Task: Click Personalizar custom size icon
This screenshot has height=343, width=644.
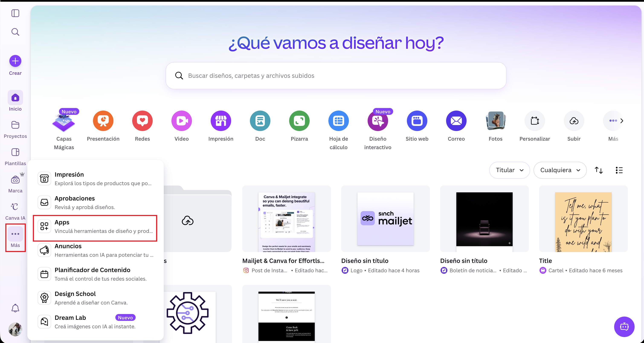Action: pos(535,121)
